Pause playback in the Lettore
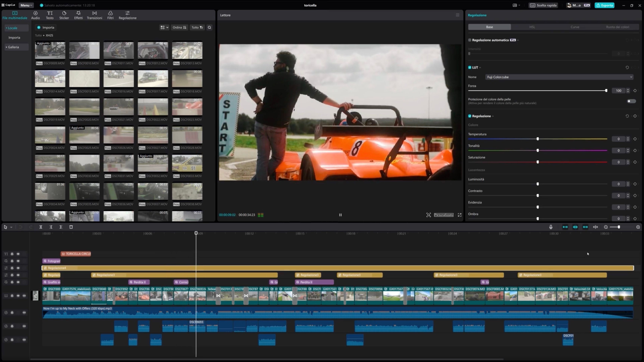Screen dimensions: 644x362 [x=340, y=215]
